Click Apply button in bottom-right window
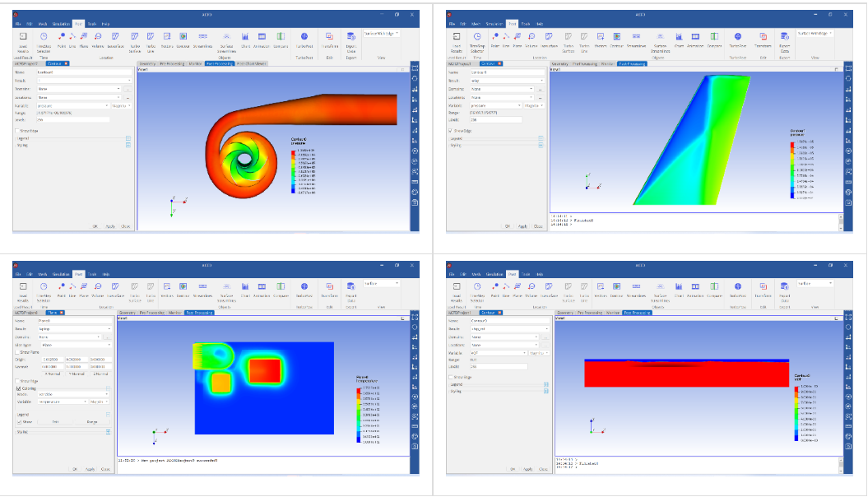868x497 pixels. point(528,469)
